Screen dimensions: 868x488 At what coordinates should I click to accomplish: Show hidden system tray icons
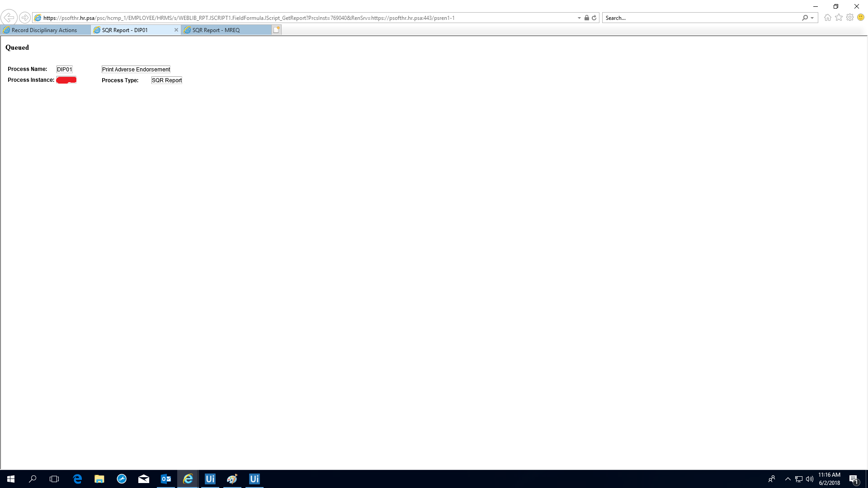788,479
